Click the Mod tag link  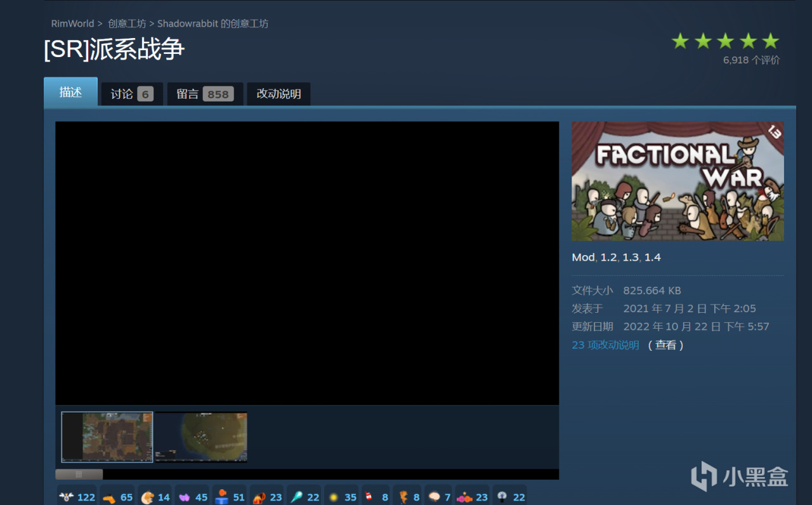click(x=583, y=258)
